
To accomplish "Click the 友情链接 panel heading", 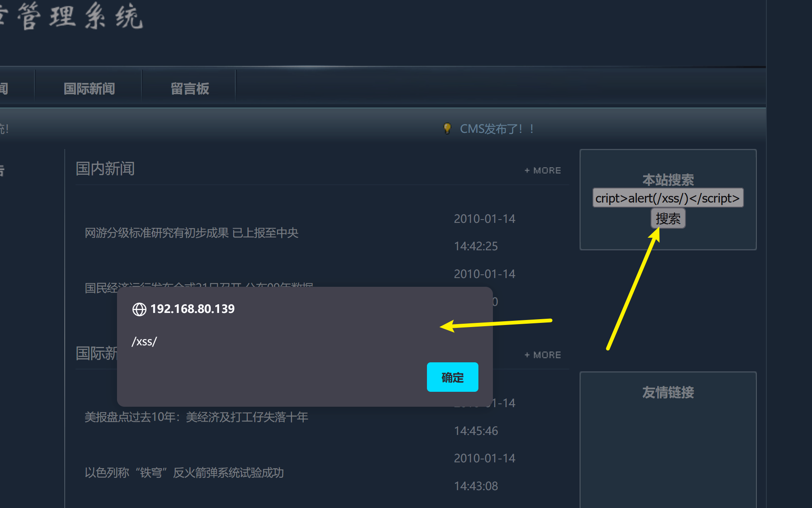I will pyautogui.click(x=668, y=392).
